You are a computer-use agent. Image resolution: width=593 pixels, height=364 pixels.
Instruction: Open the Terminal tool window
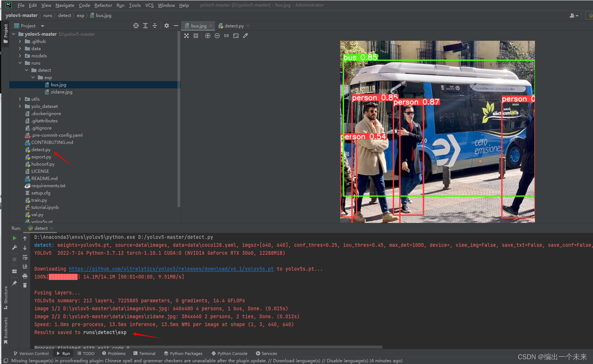point(144,354)
